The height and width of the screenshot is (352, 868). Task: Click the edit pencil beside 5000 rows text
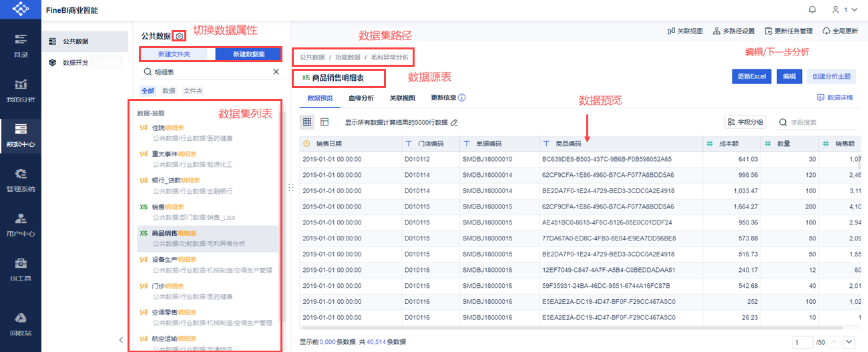tap(454, 123)
